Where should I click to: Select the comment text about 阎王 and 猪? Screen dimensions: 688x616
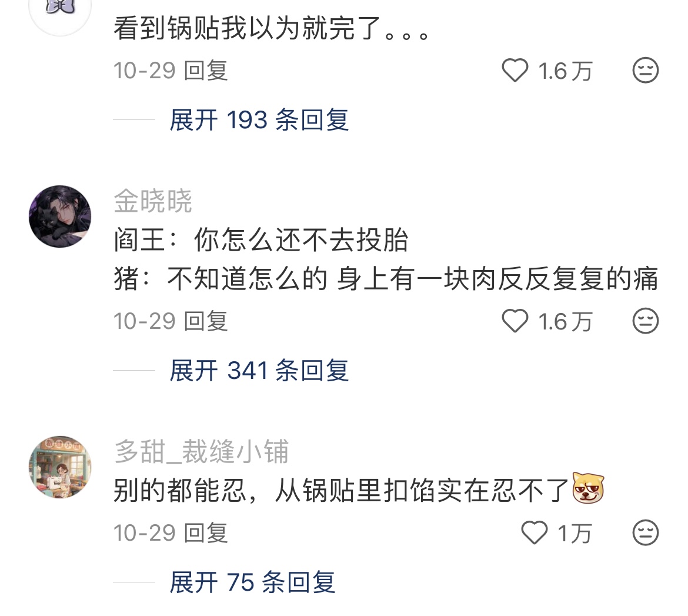[386, 259]
